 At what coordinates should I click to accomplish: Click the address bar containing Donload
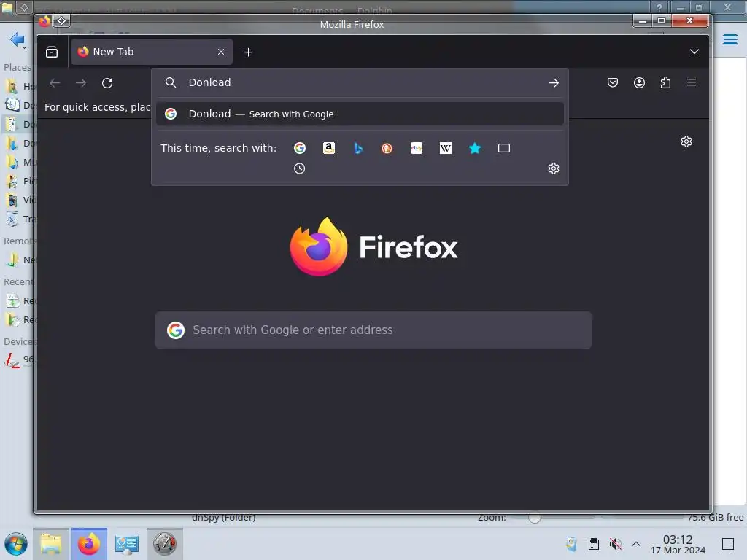tap(360, 83)
